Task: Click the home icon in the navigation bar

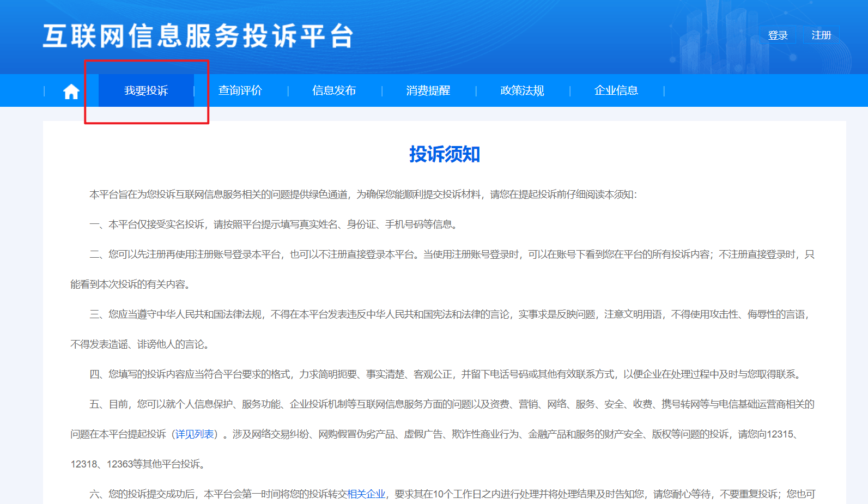Action: point(71,91)
